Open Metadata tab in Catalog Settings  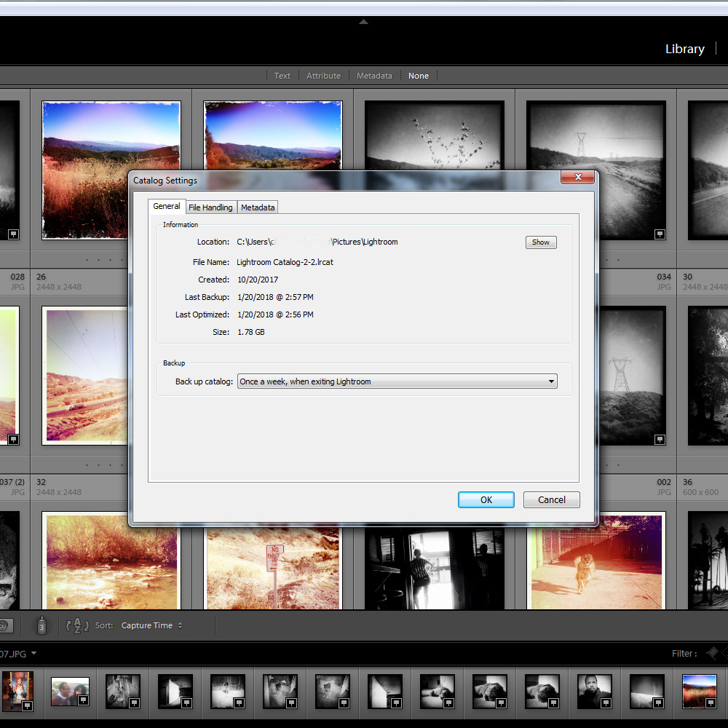click(258, 207)
